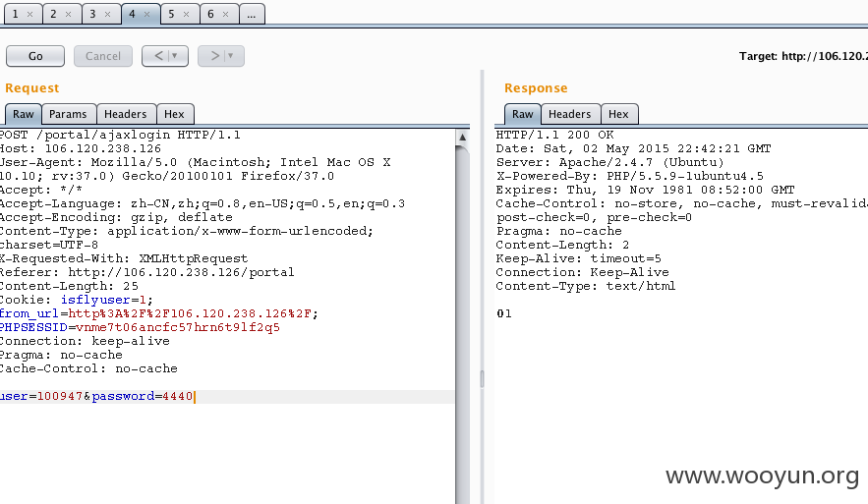868x504 pixels.
Task: Click the request scrollbar up arrow
Action: pyautogui.click(x=462, y=137)
